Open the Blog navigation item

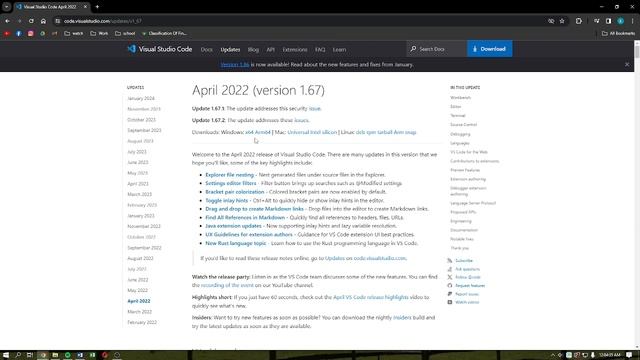click(253, 49)
